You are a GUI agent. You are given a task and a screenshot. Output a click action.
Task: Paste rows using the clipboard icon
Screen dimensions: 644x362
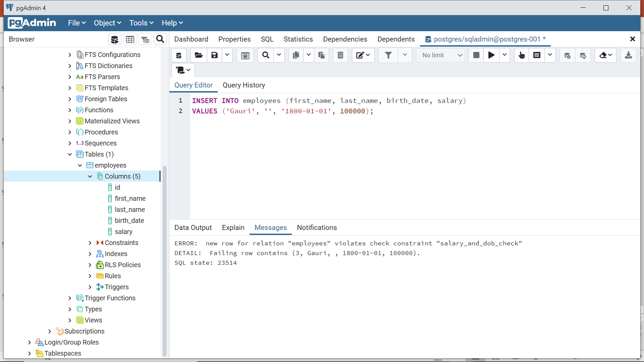click(x=322, y=55)
